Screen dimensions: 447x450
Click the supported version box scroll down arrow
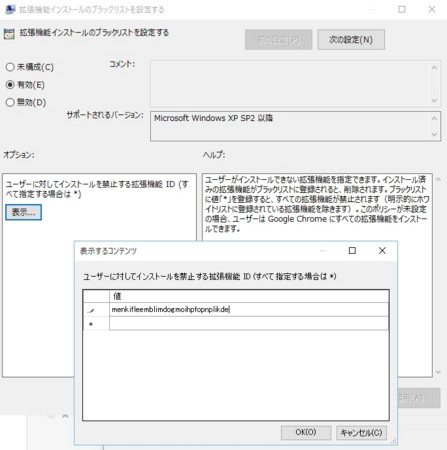point(434,134)
